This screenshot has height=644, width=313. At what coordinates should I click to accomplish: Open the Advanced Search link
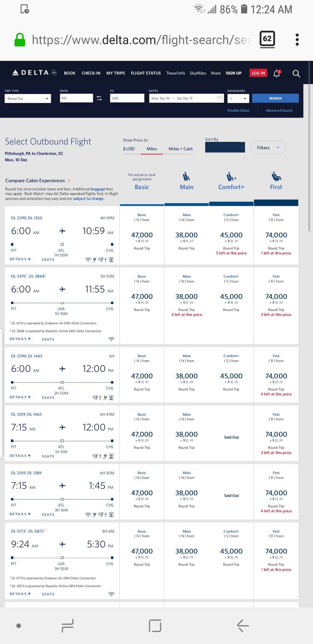coord(279,110)
